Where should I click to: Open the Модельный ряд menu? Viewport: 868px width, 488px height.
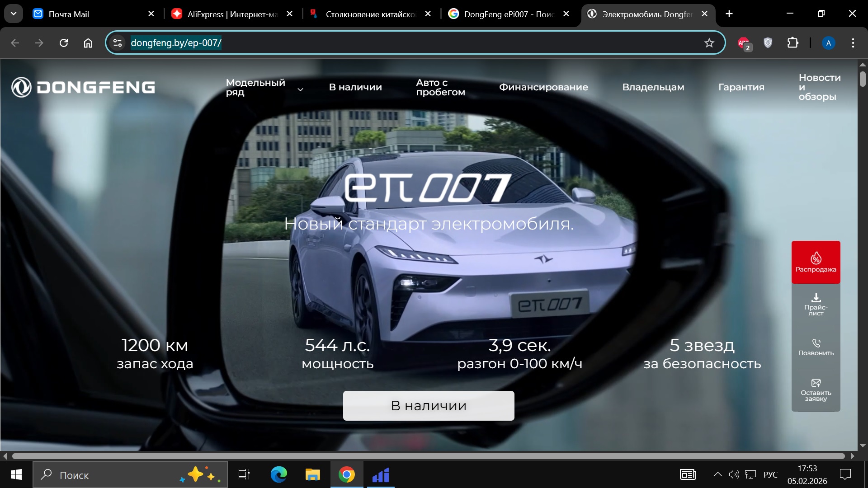[255, 87]
